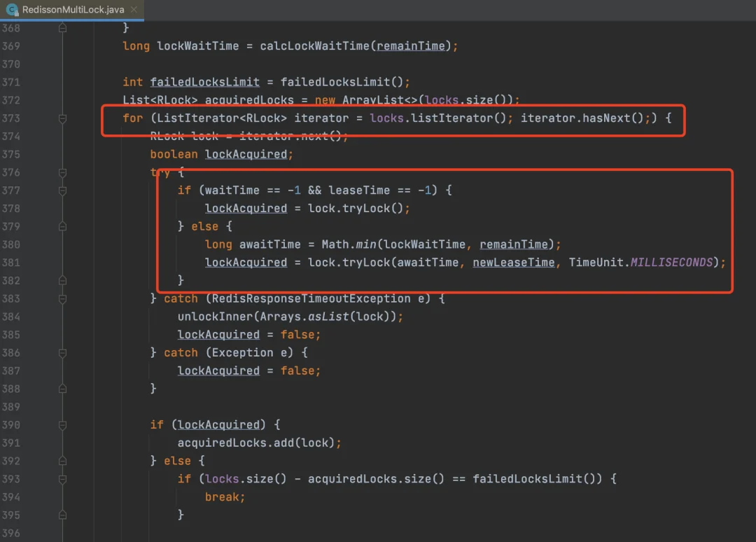The width and height of the screenshot is (756, 542).
Task: Click line number 371 in the gutter
Action: point(11,83)
